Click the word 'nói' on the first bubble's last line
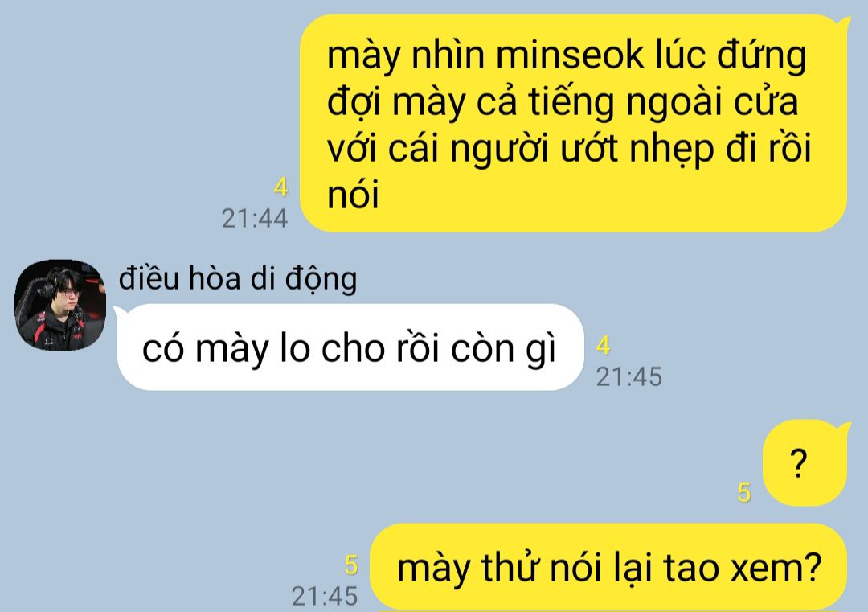868x612 pixels. click(x=353, y=195)
